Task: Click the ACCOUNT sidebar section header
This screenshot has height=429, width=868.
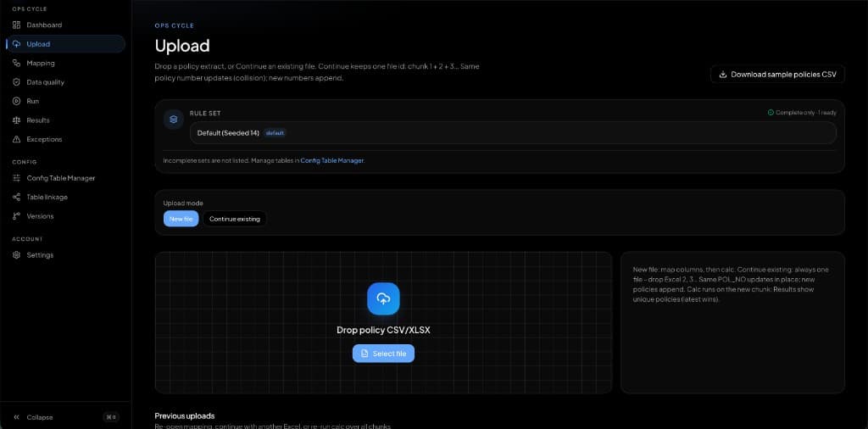Action: pyautogui.click(x=27, y=239)
